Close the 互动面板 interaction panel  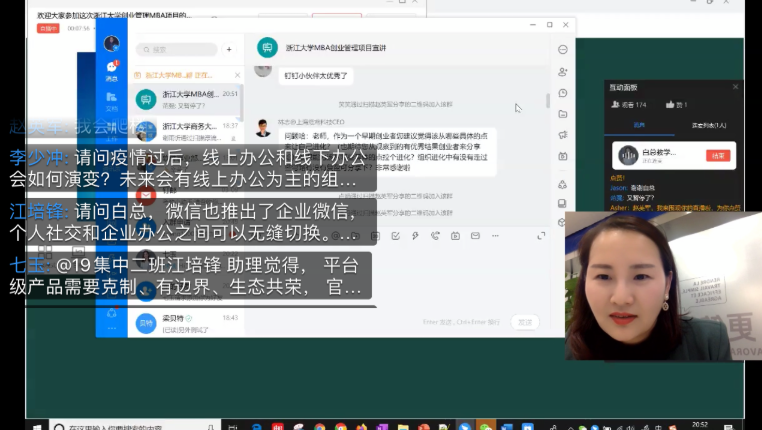click(x=735, y=86)
